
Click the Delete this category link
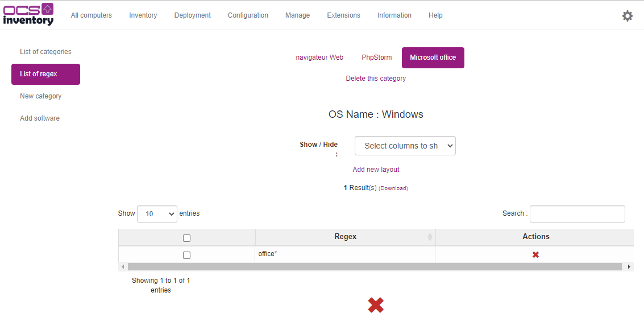376,79
